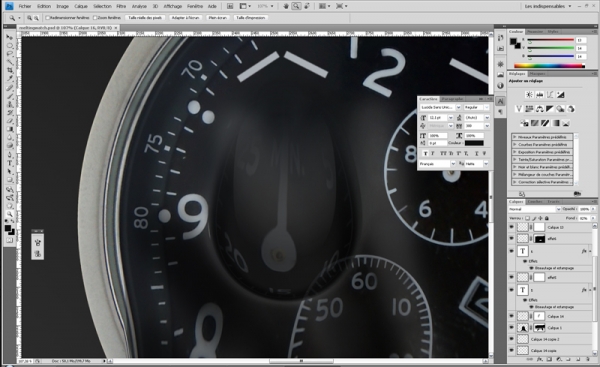This screenshot has width=600, height=367.
Task: Open the Calque menu
Action: click(81, 6)
